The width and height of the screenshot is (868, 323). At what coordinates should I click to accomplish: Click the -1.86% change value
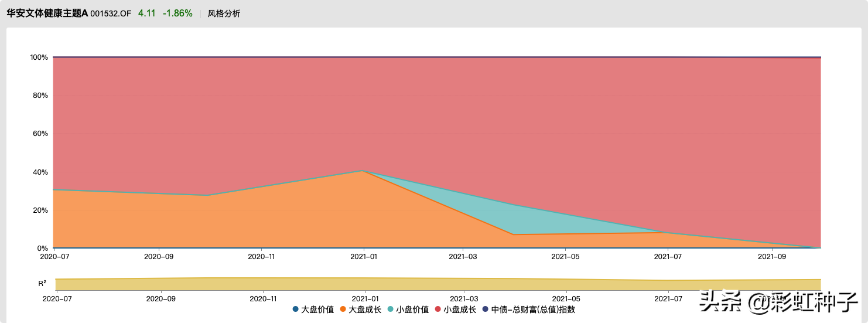[x=177, y=13]
